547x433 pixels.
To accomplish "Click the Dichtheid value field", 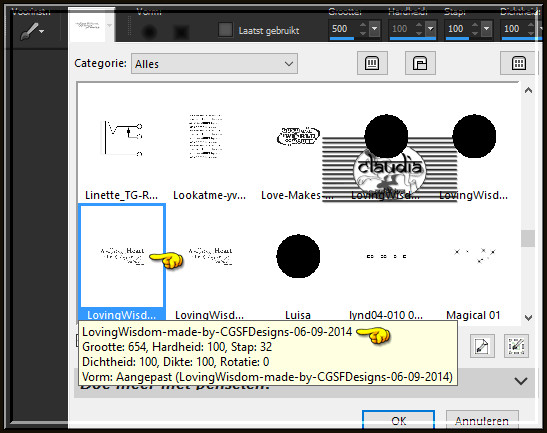I will click(514, 29).
